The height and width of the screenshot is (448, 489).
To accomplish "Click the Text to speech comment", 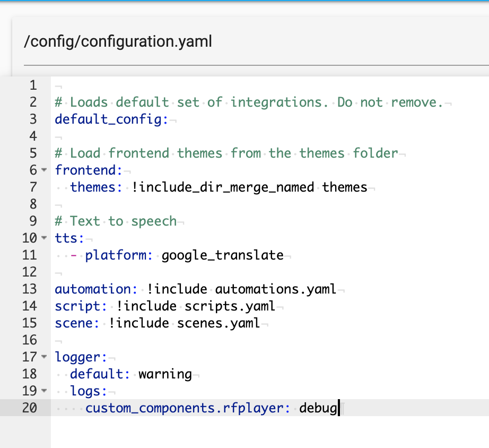I will 116,221.
